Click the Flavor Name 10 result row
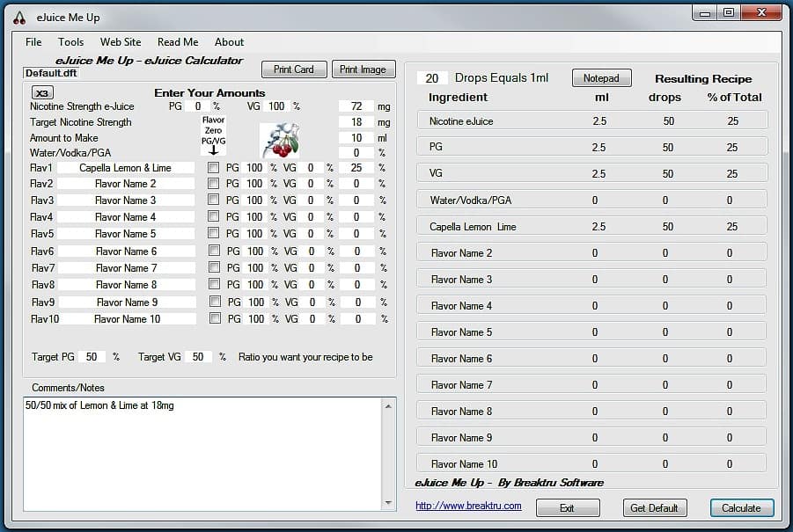 pyautogui.click(x=591, y=463)
